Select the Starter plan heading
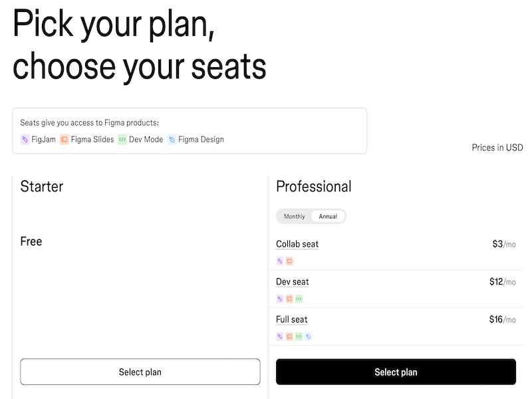532x399 pixels. 41,187
